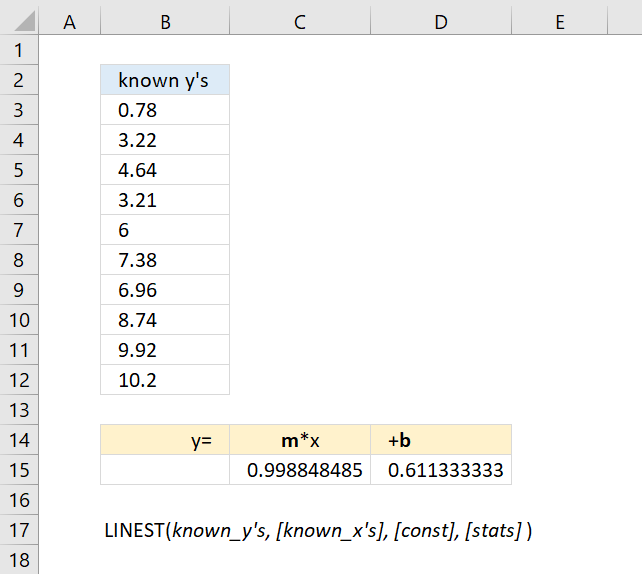
Task: Click the "+b" header cell
Action: pyautogui.click(x=441, y=440)
